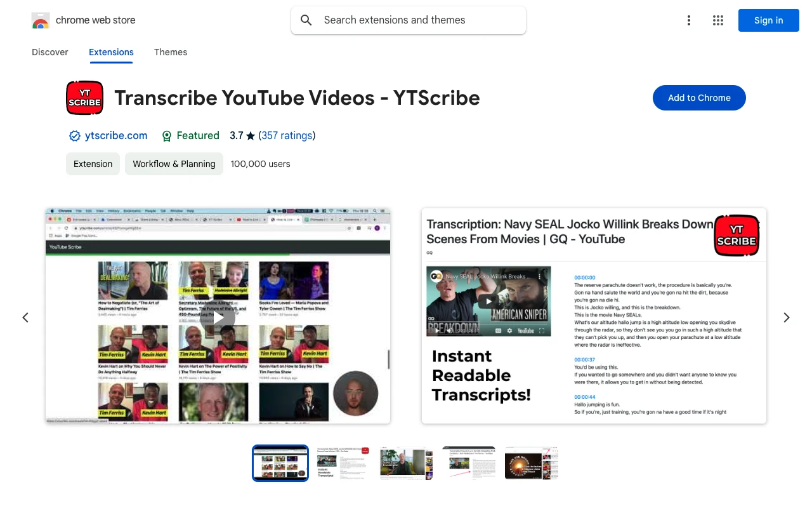Open the Google apps grid
This screenshot has width=812, height=508.
(x=717, y=20)
